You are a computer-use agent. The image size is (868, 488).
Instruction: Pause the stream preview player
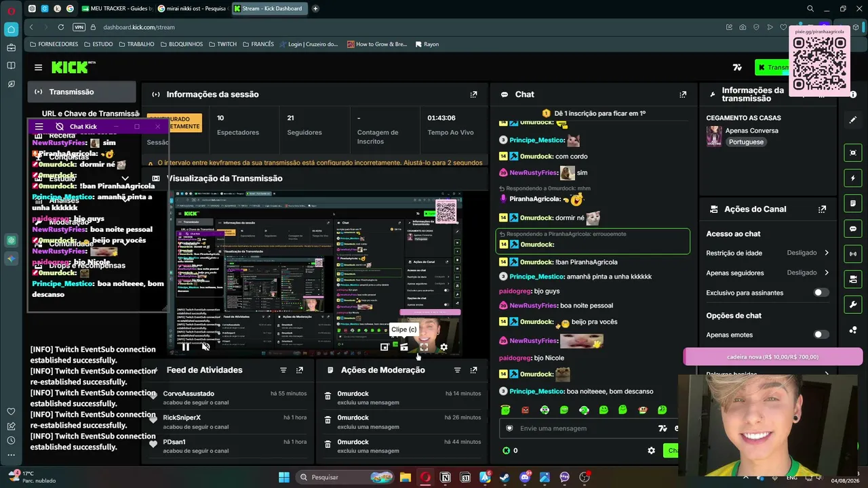[x=186, y=347]
